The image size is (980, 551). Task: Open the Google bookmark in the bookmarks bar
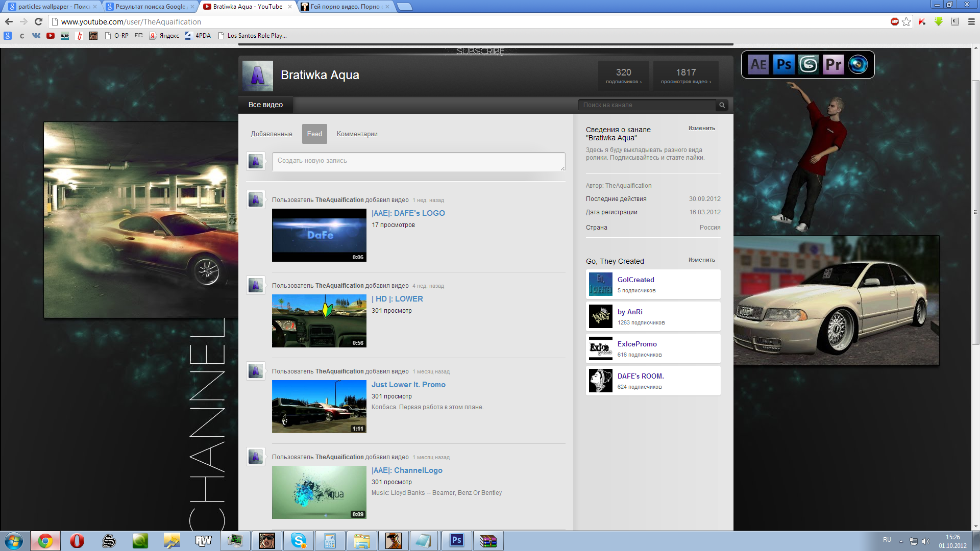pyautogui.click(x=8, y=36)
